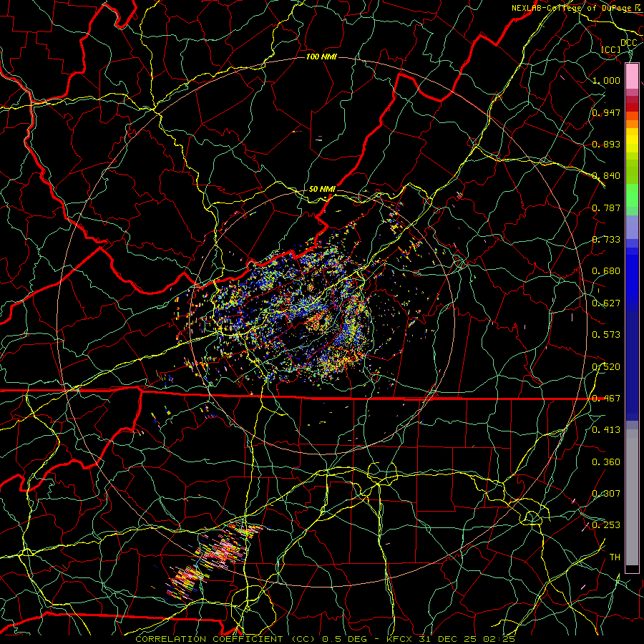Click the DCC label above color bar
644x644 pixels.
click(628, 43)
